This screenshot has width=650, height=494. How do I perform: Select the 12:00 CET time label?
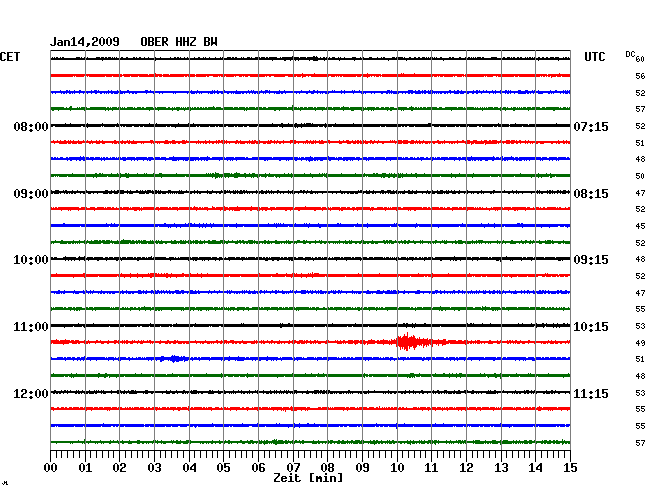pyautogui.click(x=31, y=393)
